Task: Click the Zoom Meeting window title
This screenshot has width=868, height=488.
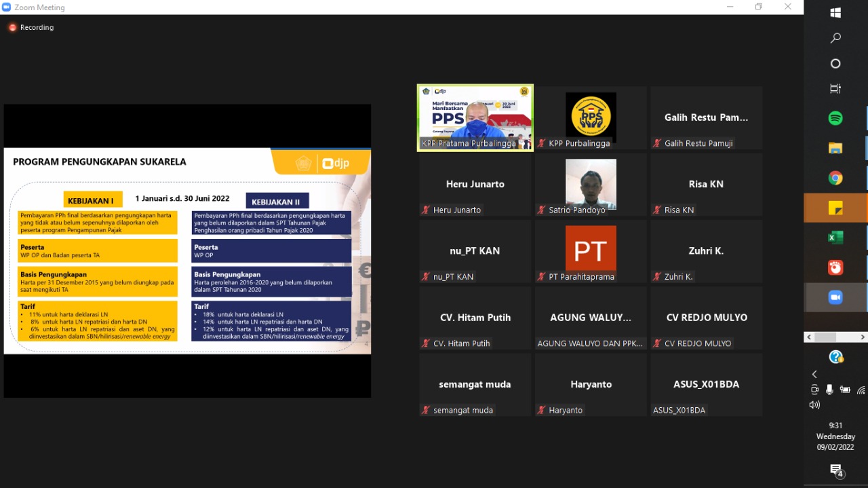Action: click(x=39, y=7)
